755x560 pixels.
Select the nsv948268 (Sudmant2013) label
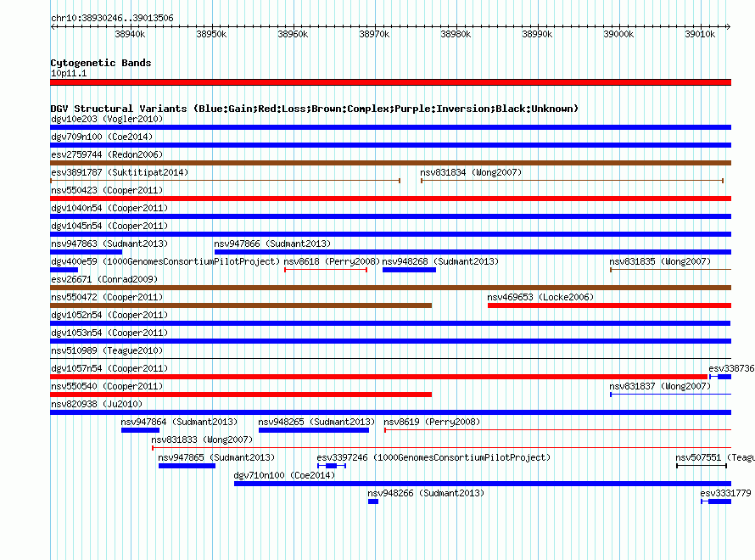[x=440, y=261]
